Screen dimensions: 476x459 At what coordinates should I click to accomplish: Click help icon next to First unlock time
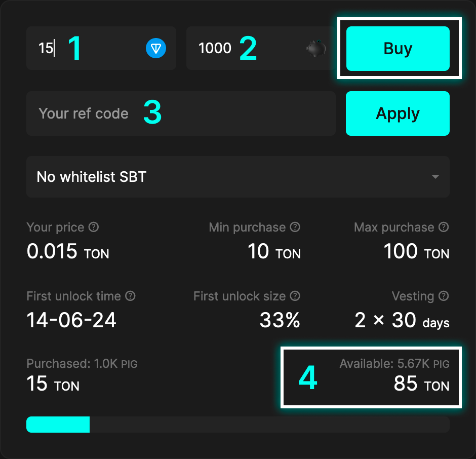(x=130, y=296)
